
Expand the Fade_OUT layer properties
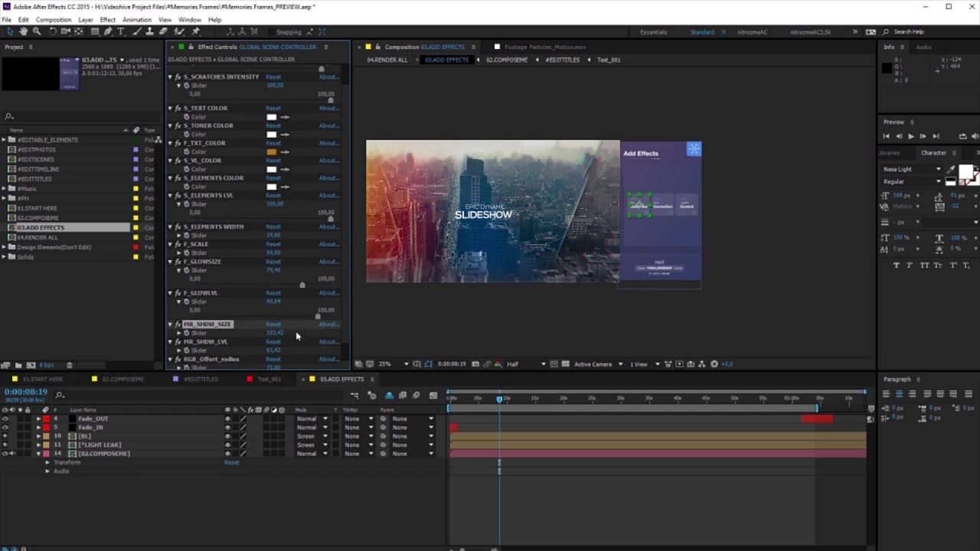click(x=38, y=419)
